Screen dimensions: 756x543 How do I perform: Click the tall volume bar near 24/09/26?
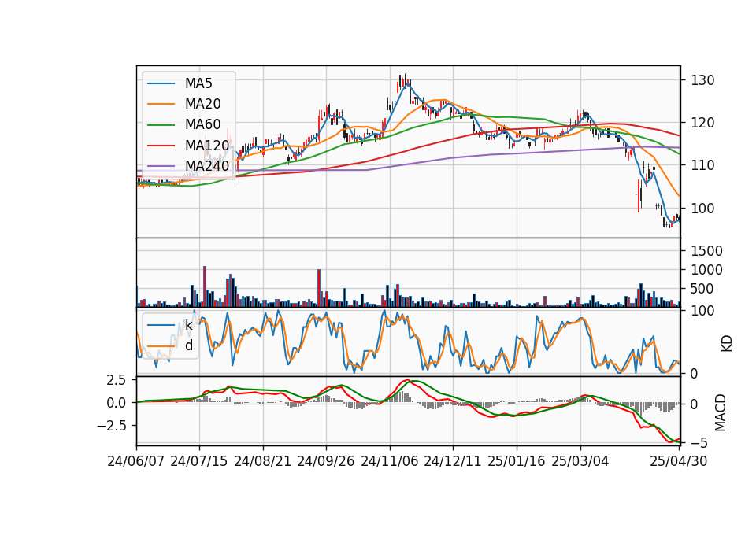[x=319, y=288]
